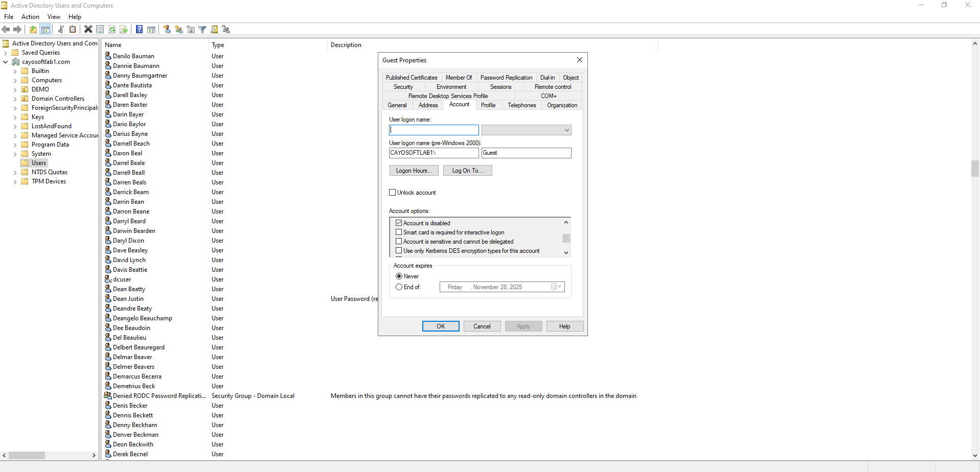Click the Export List toolbar icon
This screenshot has width=980, height=472.
[123, 30]
